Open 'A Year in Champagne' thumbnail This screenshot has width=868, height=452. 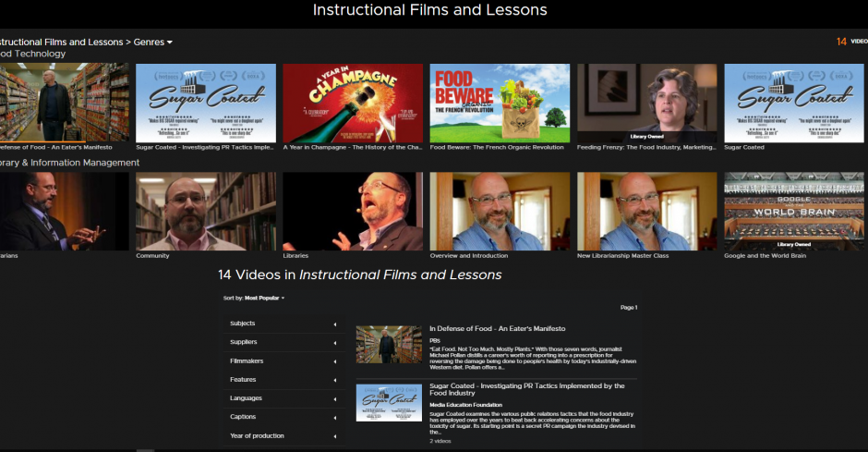tap(353, 103)
